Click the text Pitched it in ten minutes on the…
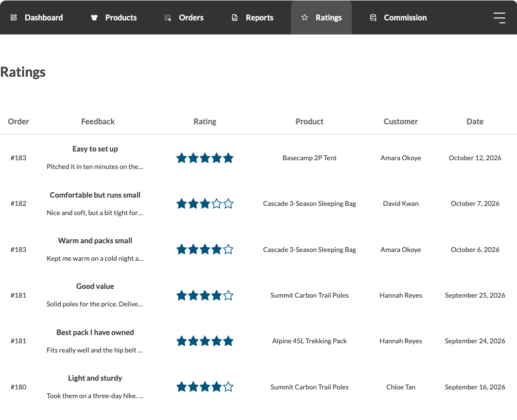The image size is (517, 420). click(x=95, y=167)
